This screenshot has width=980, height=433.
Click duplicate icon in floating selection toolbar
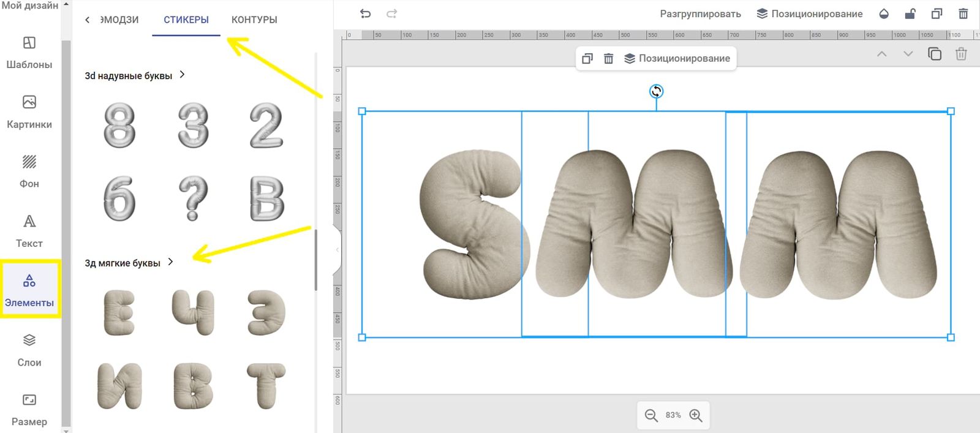587,59
